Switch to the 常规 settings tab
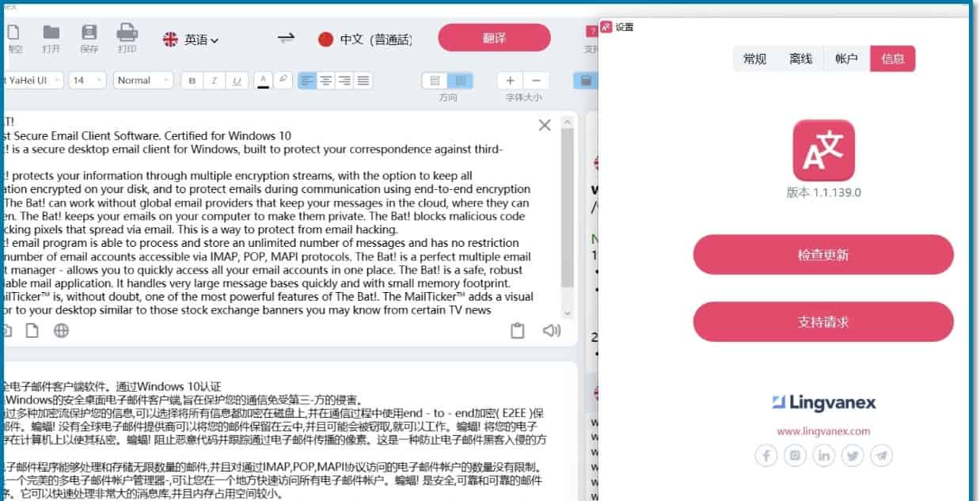Screen dimensions: 980x501 pyautogui.click(x=754, y=59)
